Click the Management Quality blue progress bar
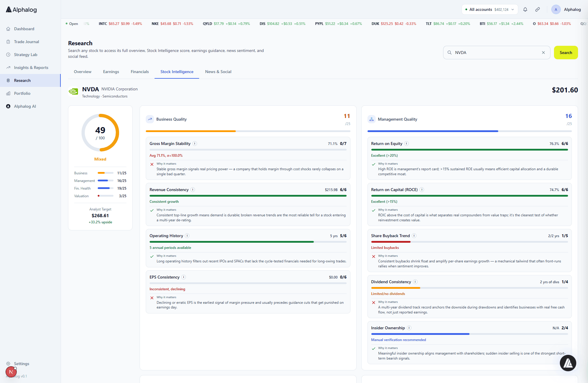The height and width of the screenshot is (383, 588). (470, 131)
